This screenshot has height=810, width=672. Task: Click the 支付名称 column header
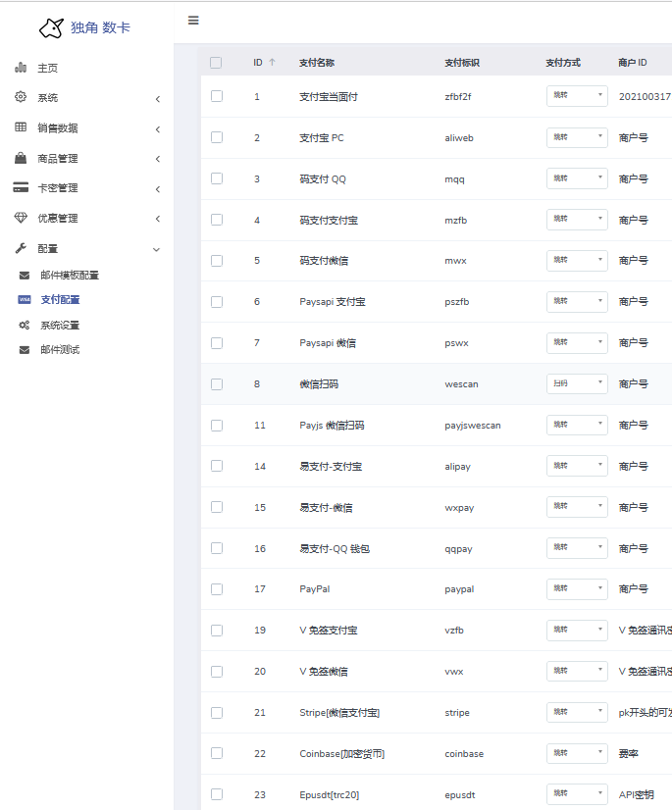coord(317,63)
